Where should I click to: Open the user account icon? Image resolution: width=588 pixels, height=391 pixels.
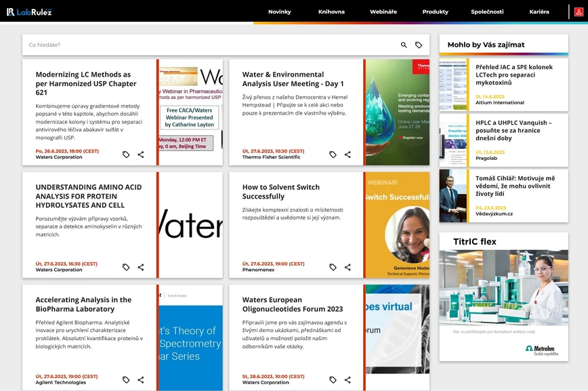(579, 12)
